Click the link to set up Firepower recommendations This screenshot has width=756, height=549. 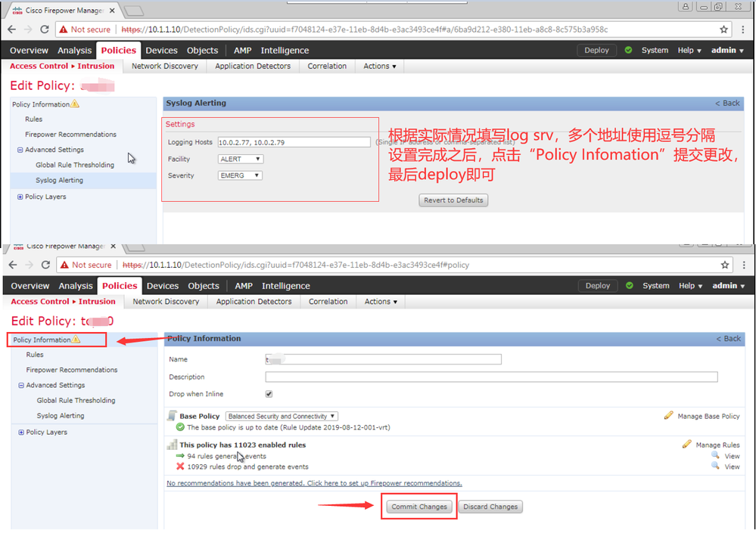pyautogui.click(x=314, y=483)
